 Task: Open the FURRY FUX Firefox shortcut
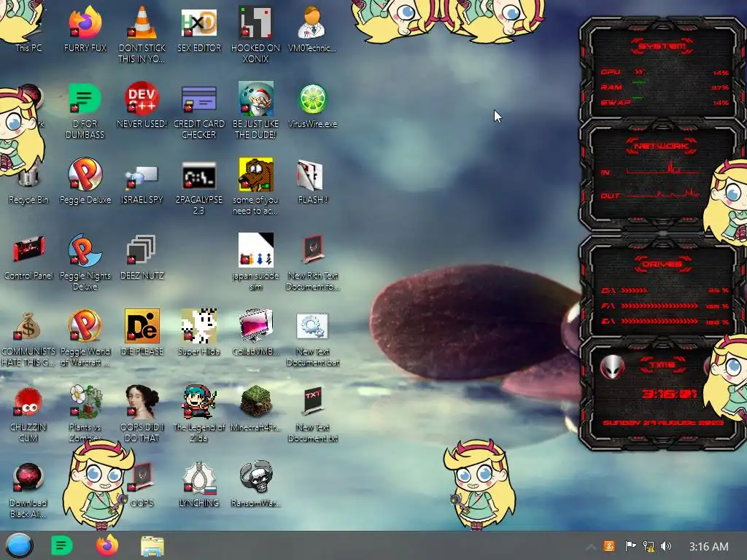click(x=85, y=23)
